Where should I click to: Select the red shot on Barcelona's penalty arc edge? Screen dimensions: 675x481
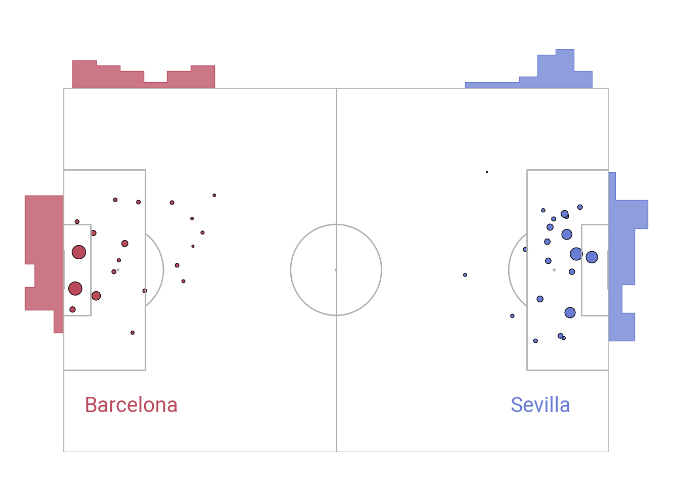point(145,291)
